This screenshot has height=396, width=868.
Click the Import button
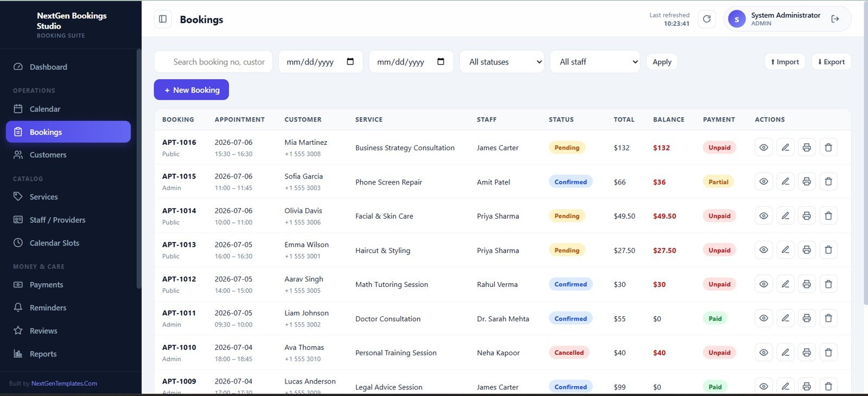[x=785, y=62]
